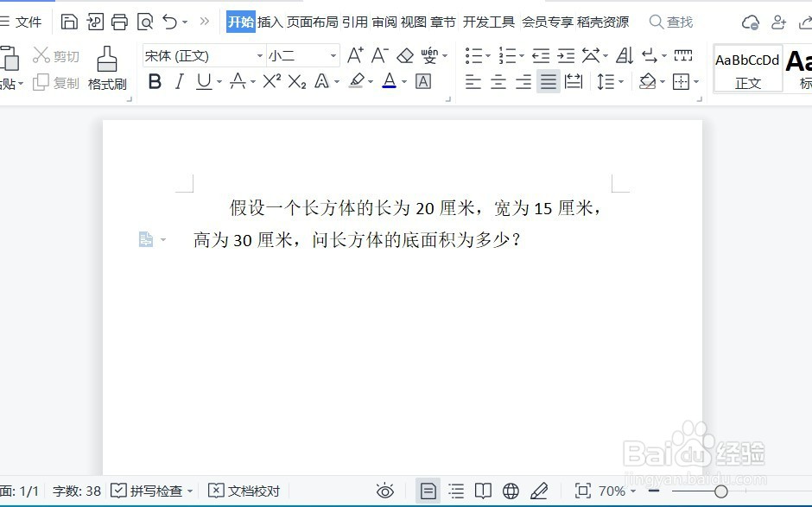Screen dimensions: 812x507
Task: Select the web layout view icon
Action: [x=511, y=490]
